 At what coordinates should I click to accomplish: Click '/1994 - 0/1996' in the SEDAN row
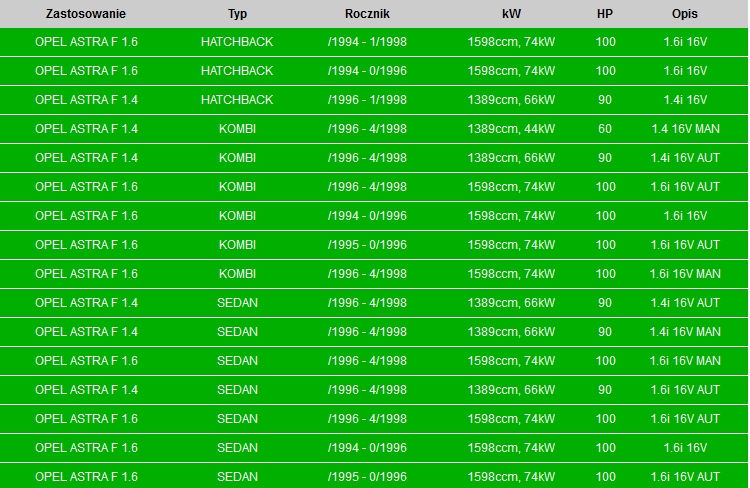click(367, 448)
